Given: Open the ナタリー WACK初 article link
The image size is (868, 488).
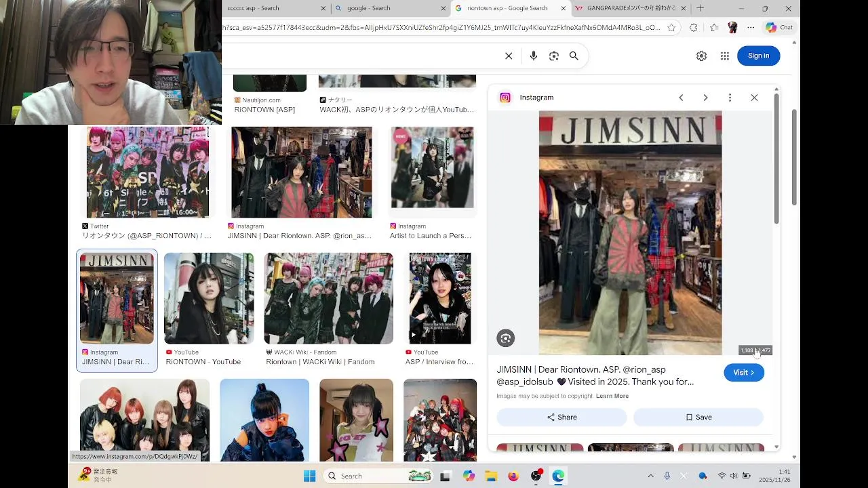Looking at the screenshot, I should tap(397, 110).
